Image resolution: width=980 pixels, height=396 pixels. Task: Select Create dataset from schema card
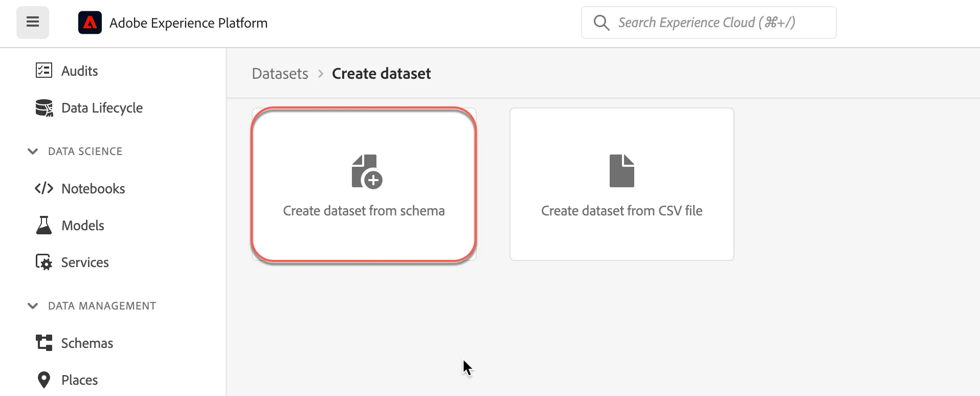pos(364,184)
